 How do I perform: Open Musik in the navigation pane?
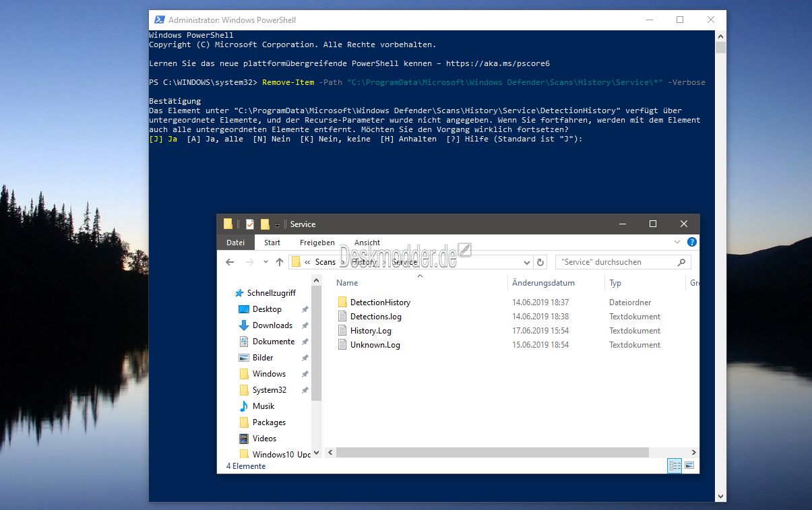pyautogui.click(x=263, y=406)
